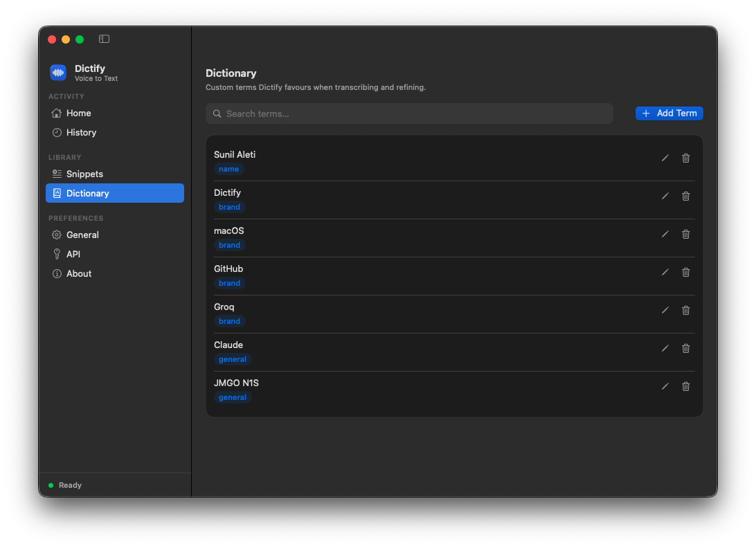Image resolution: width=756 pixels, height=548 pixels.
Task: Minimize the Dictify window with yellow button
Action: (66, 39)
